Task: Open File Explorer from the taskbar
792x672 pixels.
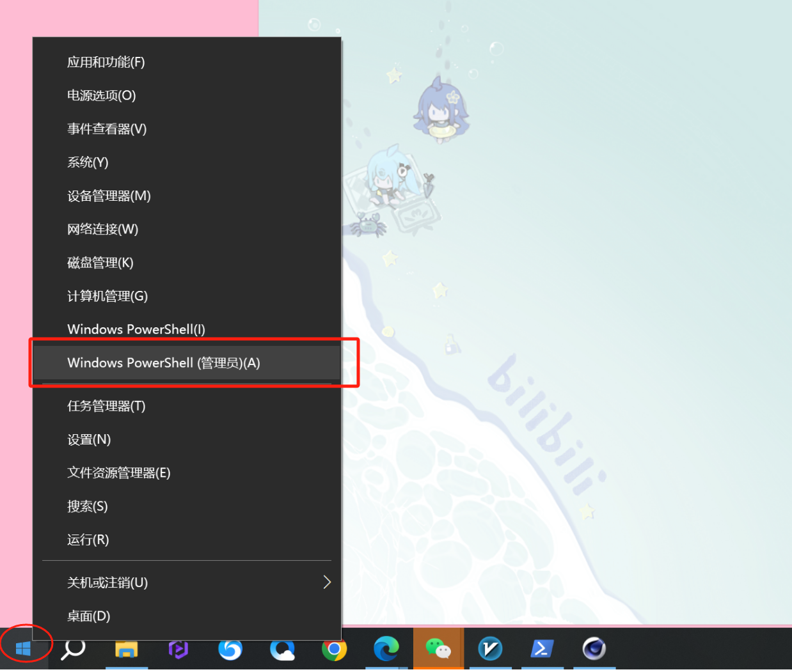Action: [126, 649]
